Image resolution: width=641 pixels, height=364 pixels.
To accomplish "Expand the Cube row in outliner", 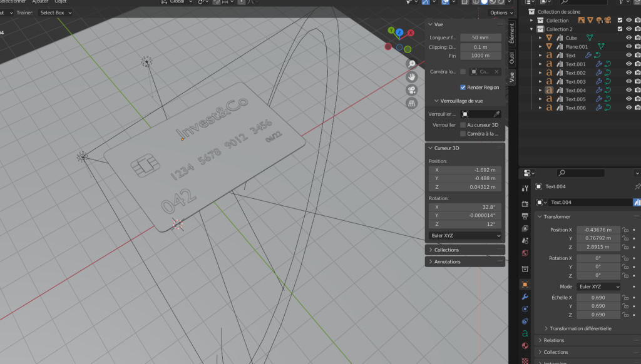I will click(x=540, y=38).
